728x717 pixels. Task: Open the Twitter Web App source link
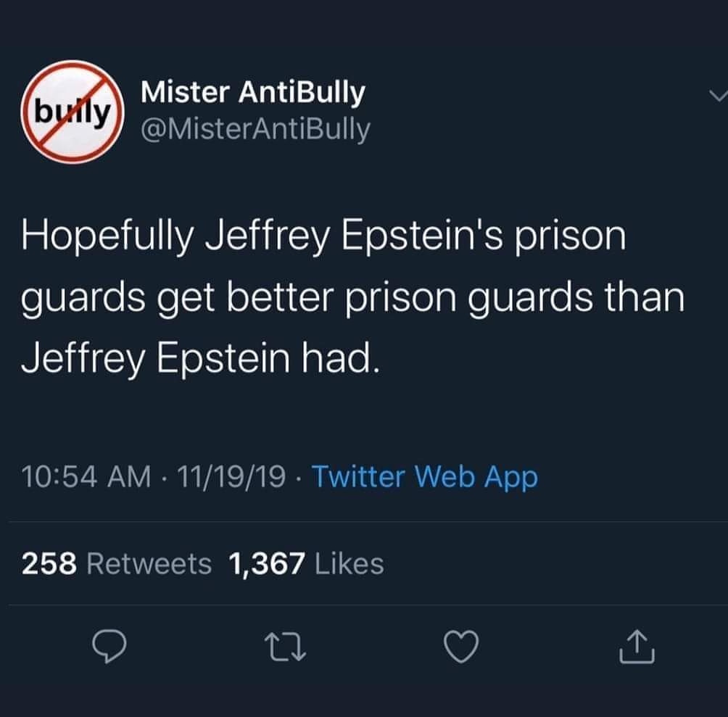(424, 477)
